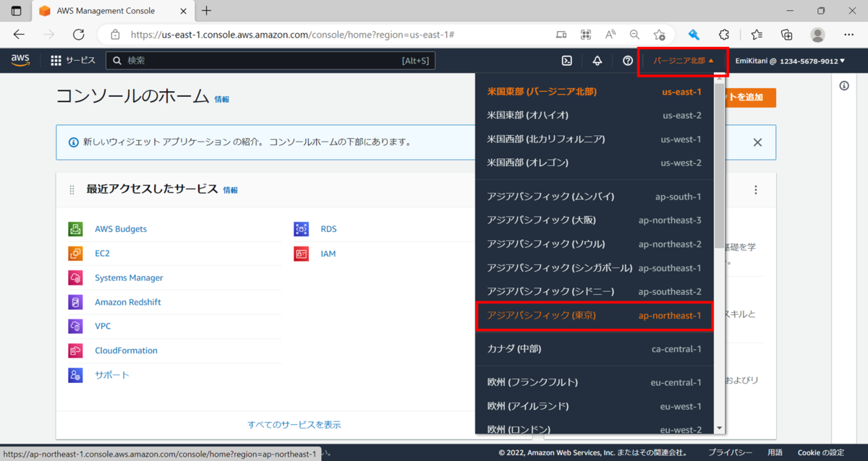Click the プライバシー footer link

(730, 452)
